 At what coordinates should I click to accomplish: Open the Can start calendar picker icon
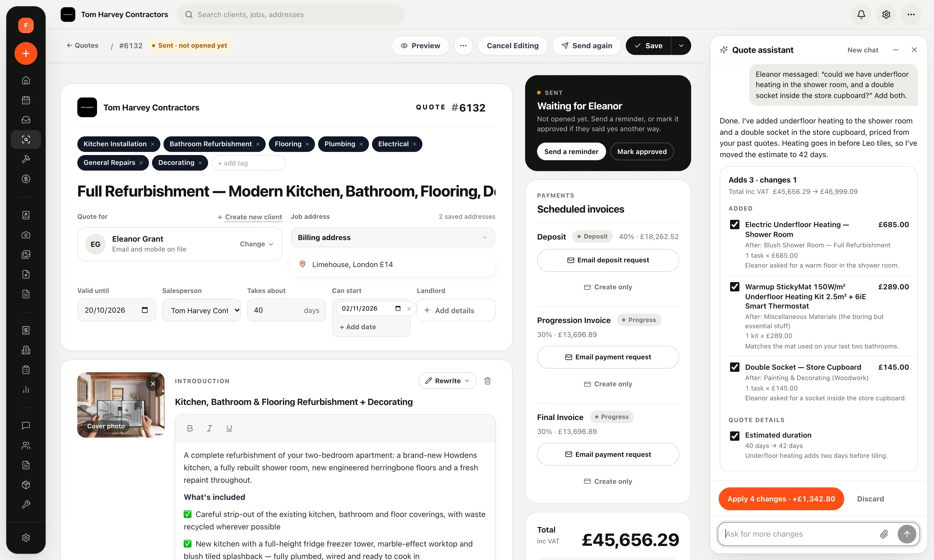[x=398, y=308]
